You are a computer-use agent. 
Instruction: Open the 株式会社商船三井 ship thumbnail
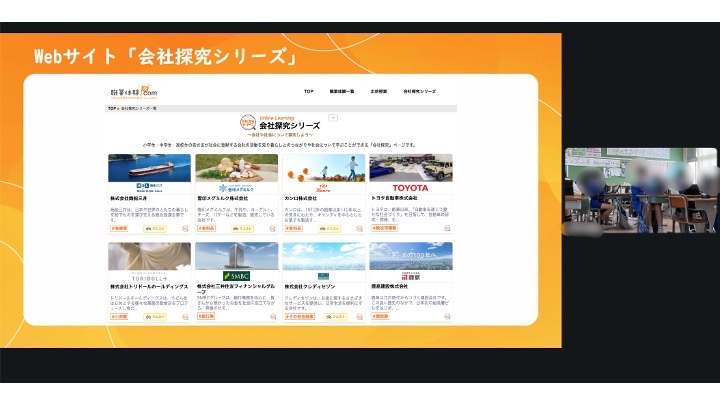point(149,167)
